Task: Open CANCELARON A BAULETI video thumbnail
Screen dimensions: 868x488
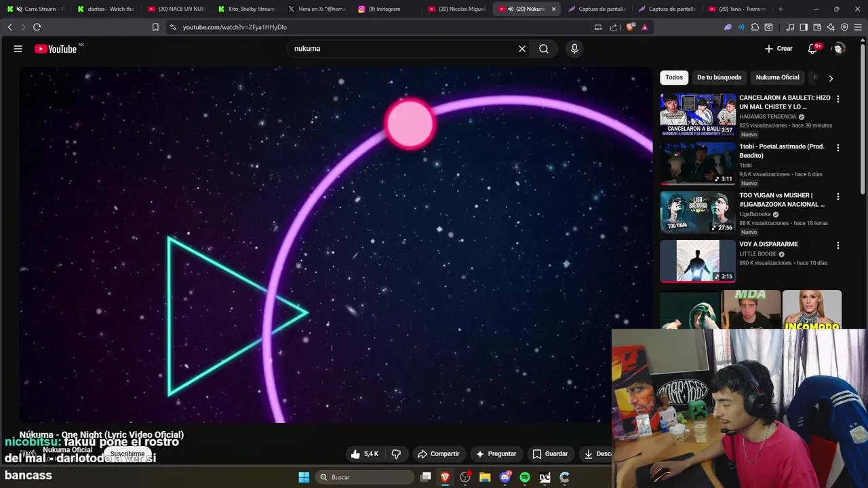Action: pos(698,115)
